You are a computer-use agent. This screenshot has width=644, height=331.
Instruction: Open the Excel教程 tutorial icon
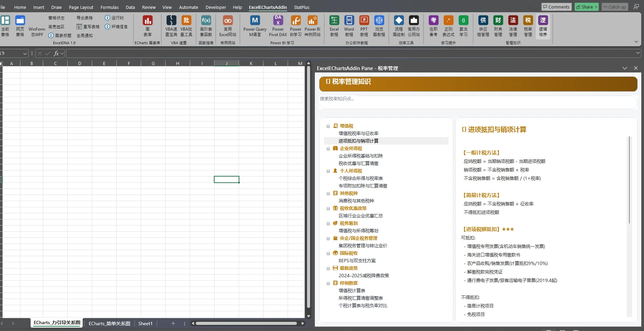[x=334, y=26]
